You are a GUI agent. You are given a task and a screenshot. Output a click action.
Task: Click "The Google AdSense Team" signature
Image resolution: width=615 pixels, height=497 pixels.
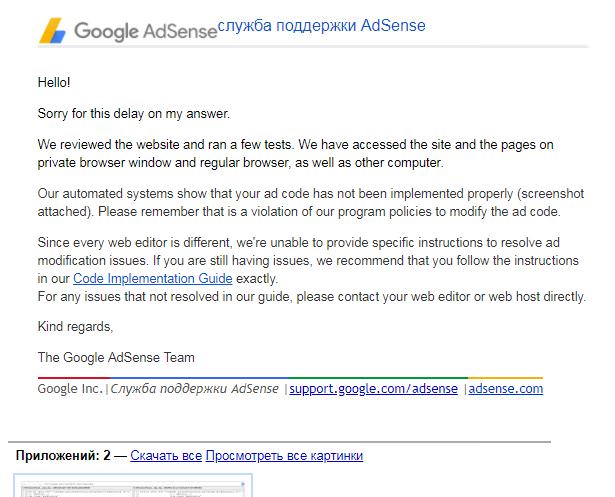click(116, 357)
